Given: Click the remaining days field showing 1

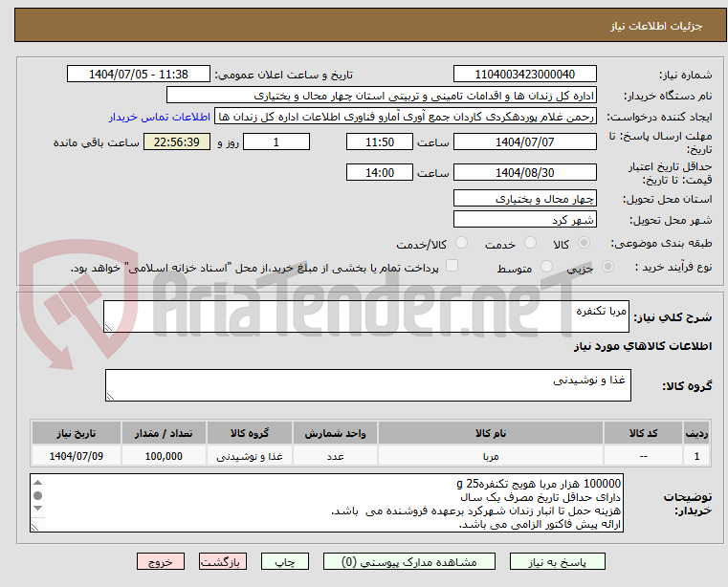Looking at the screenshot, I should tap(276, 142).
